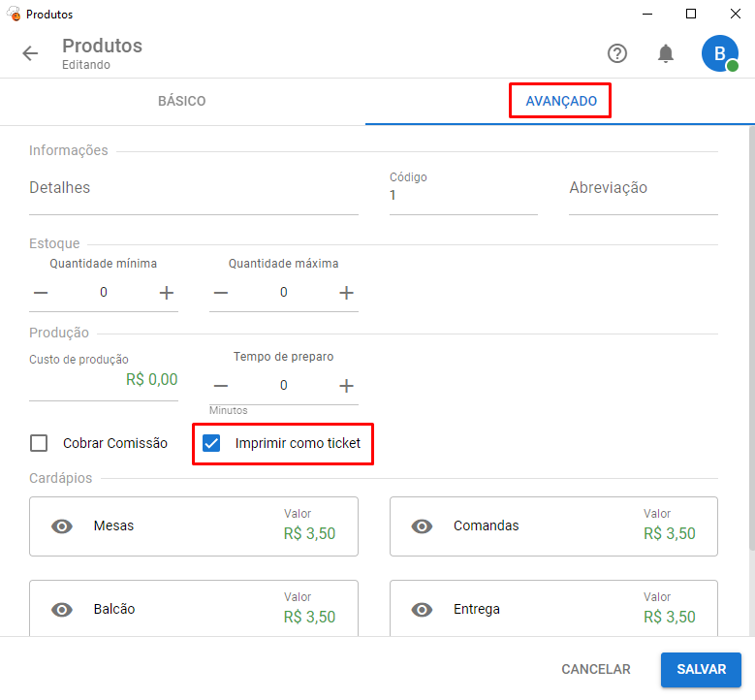The width and height of the screenshot is (755, 700).
Task: Toggle visibility of Comandas menu
Action: pyautogui.click(x=422, y=526)
